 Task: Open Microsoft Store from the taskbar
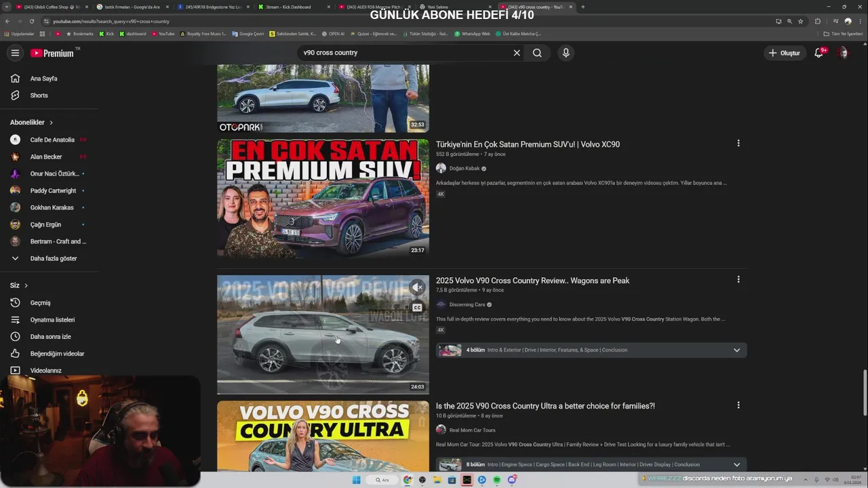coord(452,479)
